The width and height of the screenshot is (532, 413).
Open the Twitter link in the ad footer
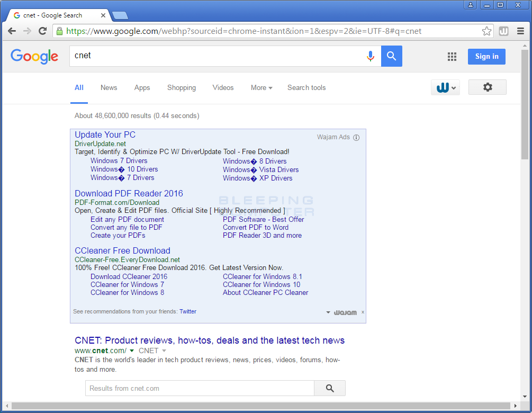tap(188, 311)
